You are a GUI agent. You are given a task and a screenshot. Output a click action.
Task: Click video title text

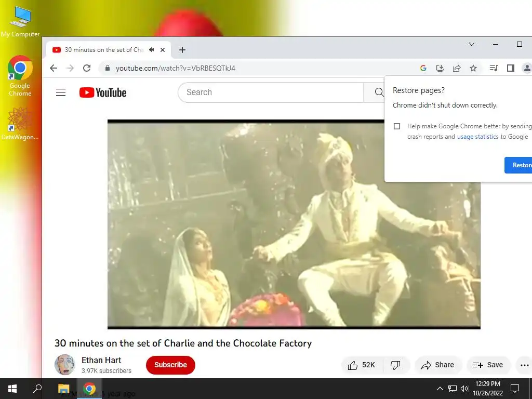coord(183,343)
